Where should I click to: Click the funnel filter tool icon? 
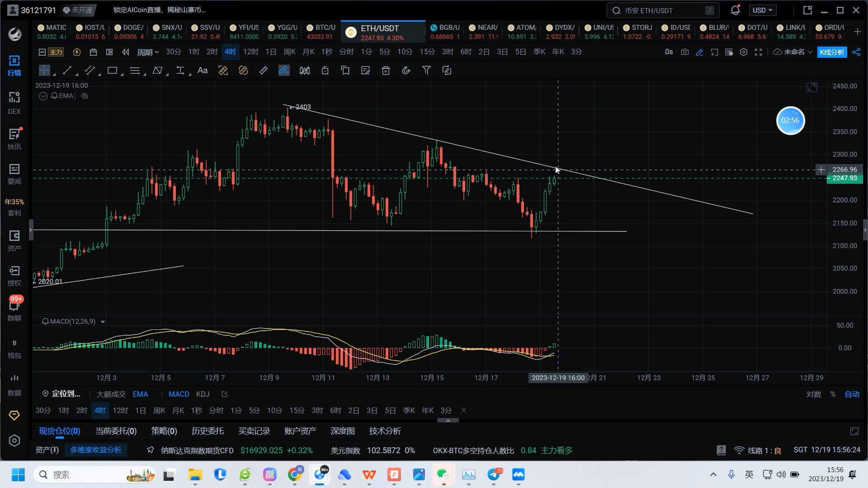click(426, 70)
